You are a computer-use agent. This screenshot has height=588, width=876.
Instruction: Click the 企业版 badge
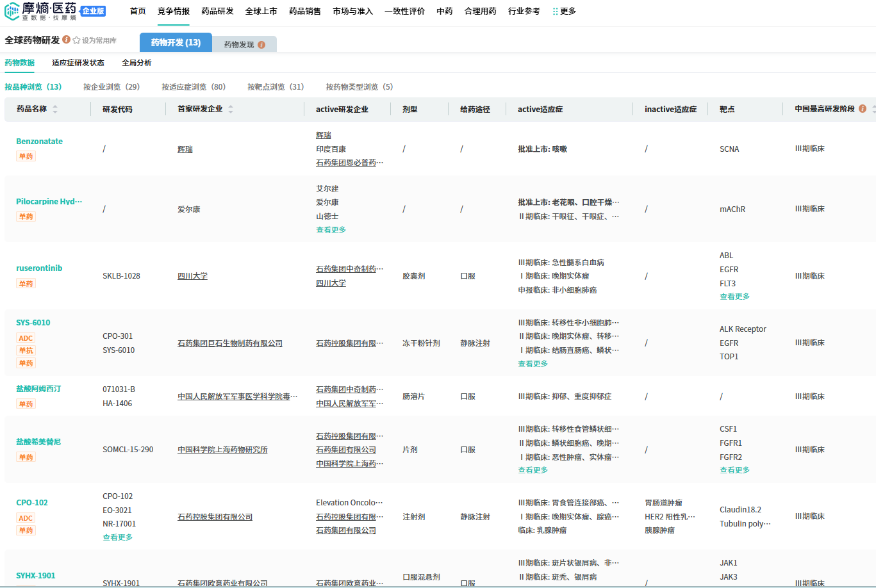93,11
